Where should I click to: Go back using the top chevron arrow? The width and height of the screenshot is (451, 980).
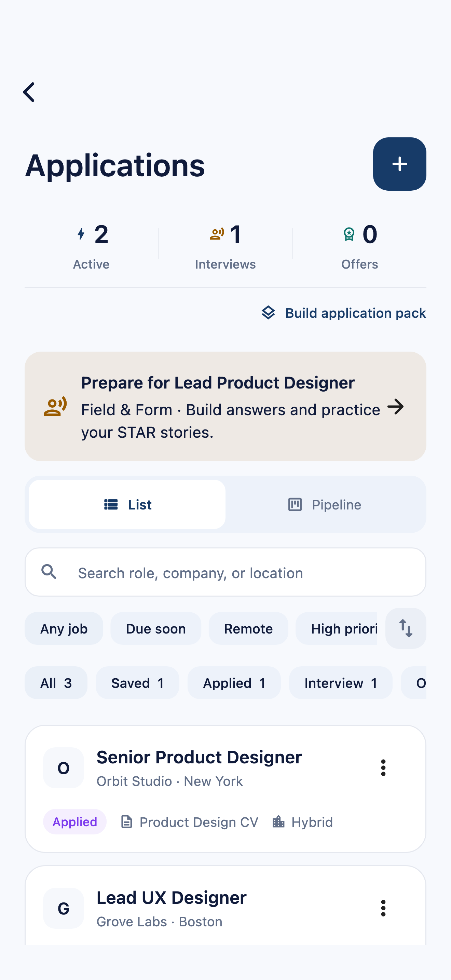[29, 92]
